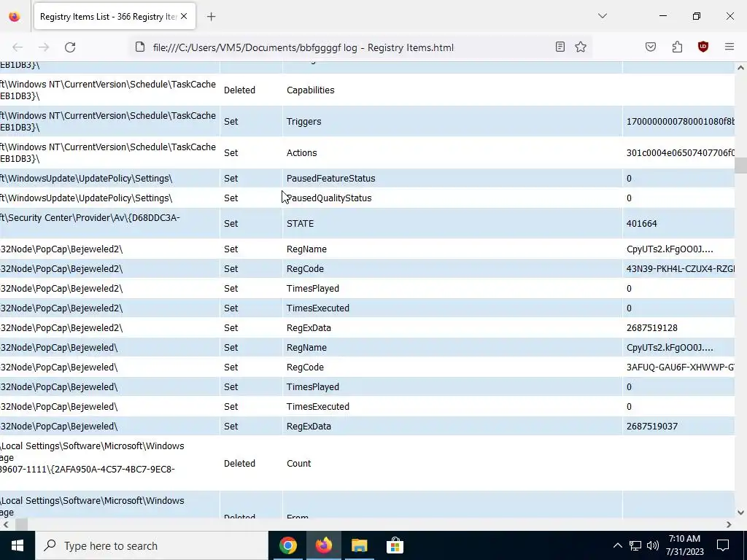
Task: Open the extensions puzzle icon
Action: (x=677, y=47)
